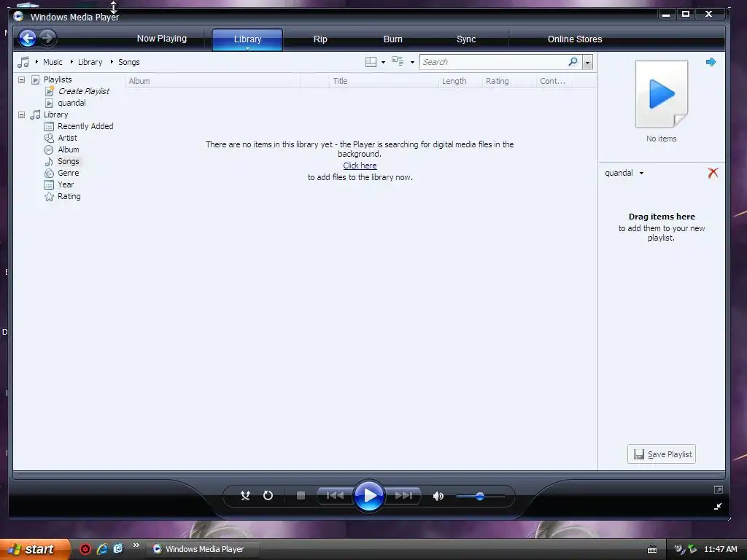The width and height of the screenshot is (747, 560).
Task: Select Recently Added in Library
Action: [85, 126]
